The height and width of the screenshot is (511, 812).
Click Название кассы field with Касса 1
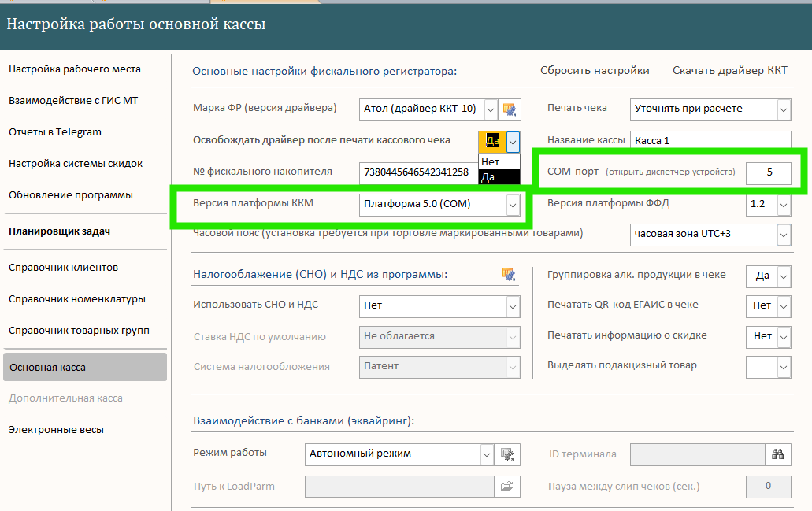coord(710,140)
